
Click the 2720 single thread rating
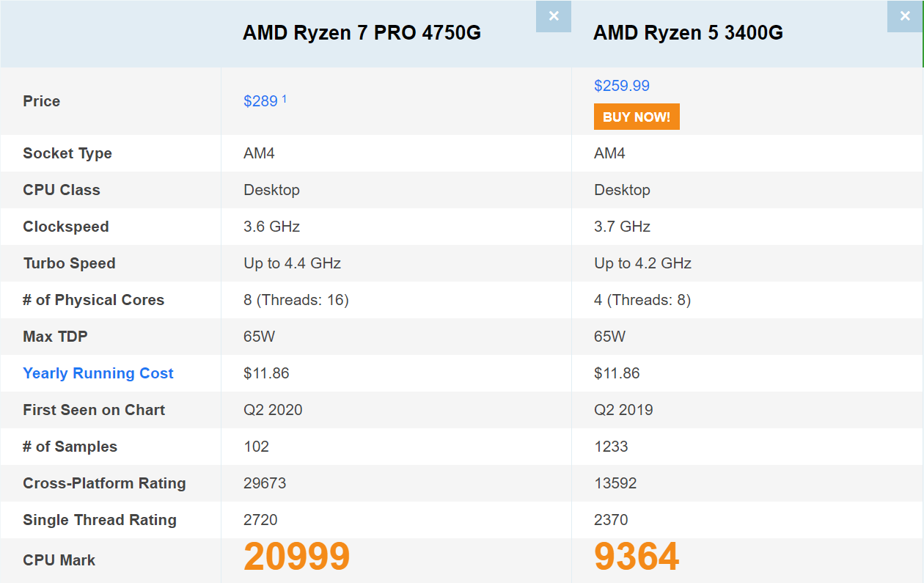tap(260, 520)
